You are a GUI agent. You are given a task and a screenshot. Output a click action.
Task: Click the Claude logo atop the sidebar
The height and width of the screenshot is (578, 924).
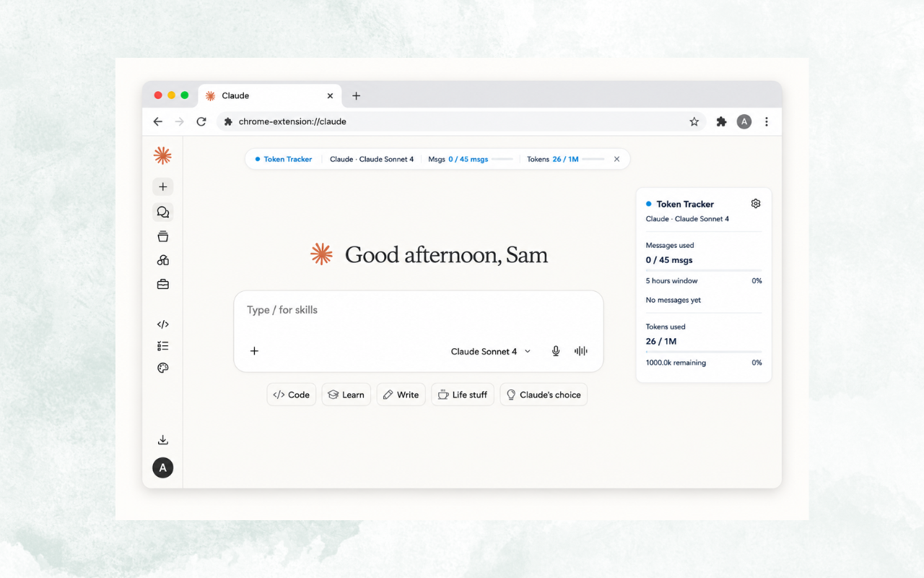[162, 155]
